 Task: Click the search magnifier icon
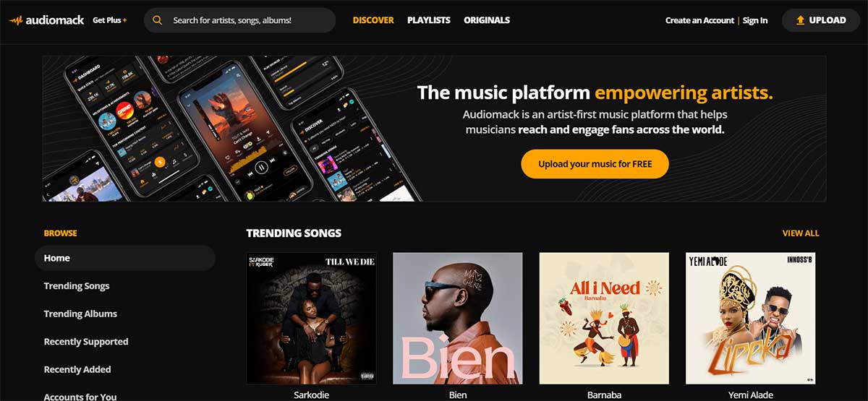tap(157, 20)
